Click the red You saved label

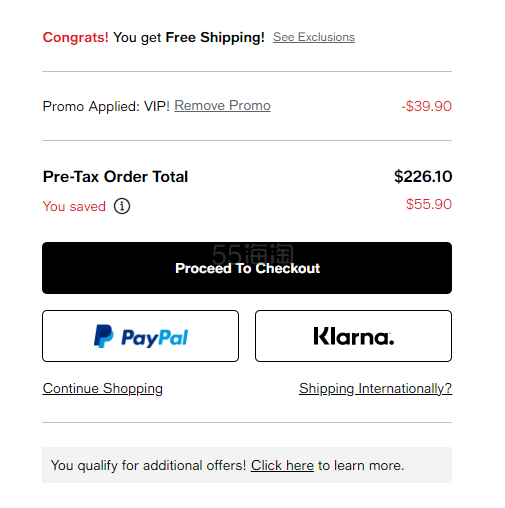pyautogui.click(x=74, y=206)
